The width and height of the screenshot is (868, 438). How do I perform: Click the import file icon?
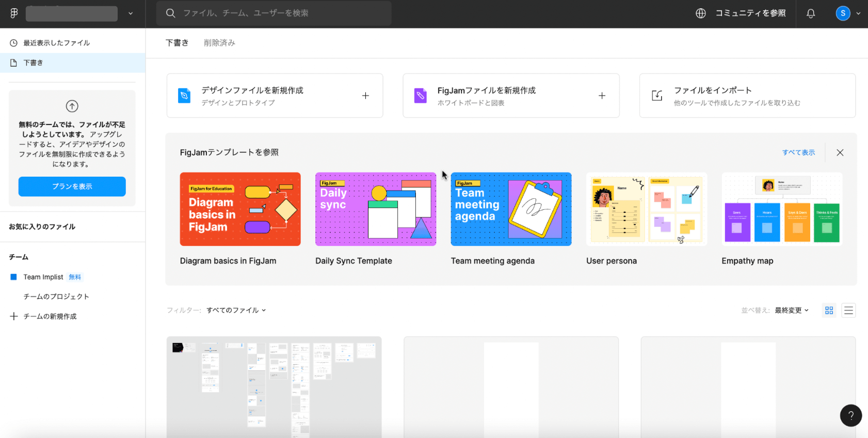pos(657,96)
